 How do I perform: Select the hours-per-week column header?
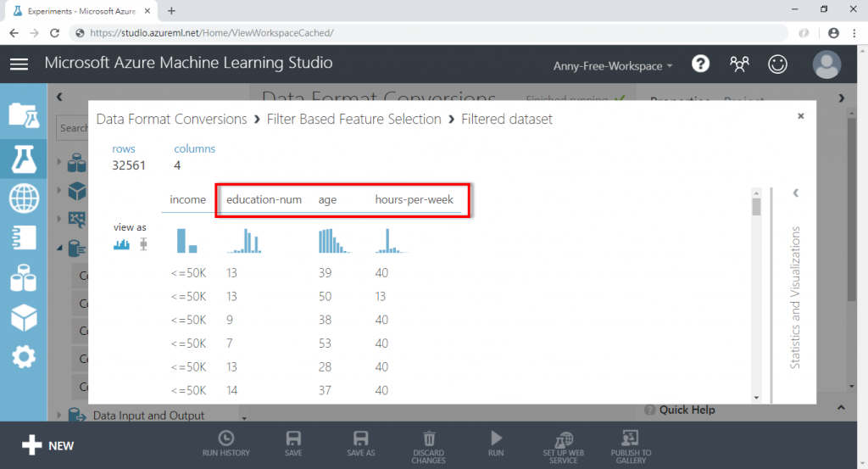pos(414,199)
